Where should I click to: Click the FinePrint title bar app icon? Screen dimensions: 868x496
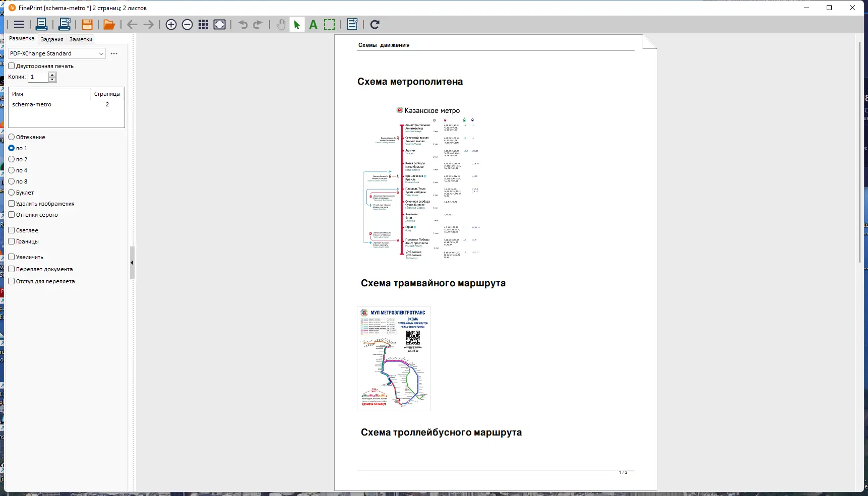coord(12,8)
